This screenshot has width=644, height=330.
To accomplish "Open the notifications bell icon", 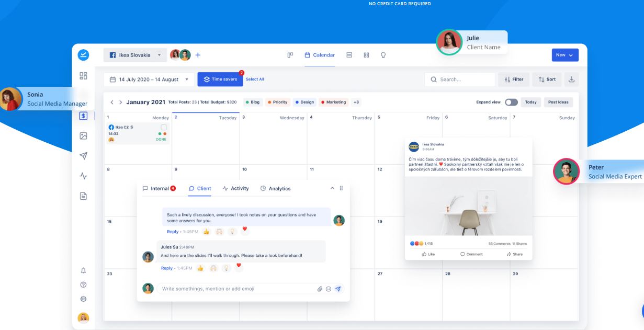I will pos(83,270).
